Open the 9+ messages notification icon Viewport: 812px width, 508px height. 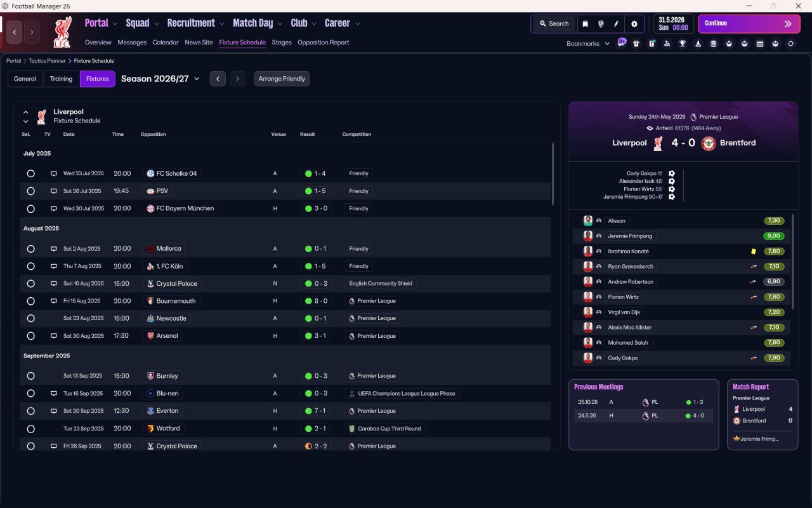point(622,43)
